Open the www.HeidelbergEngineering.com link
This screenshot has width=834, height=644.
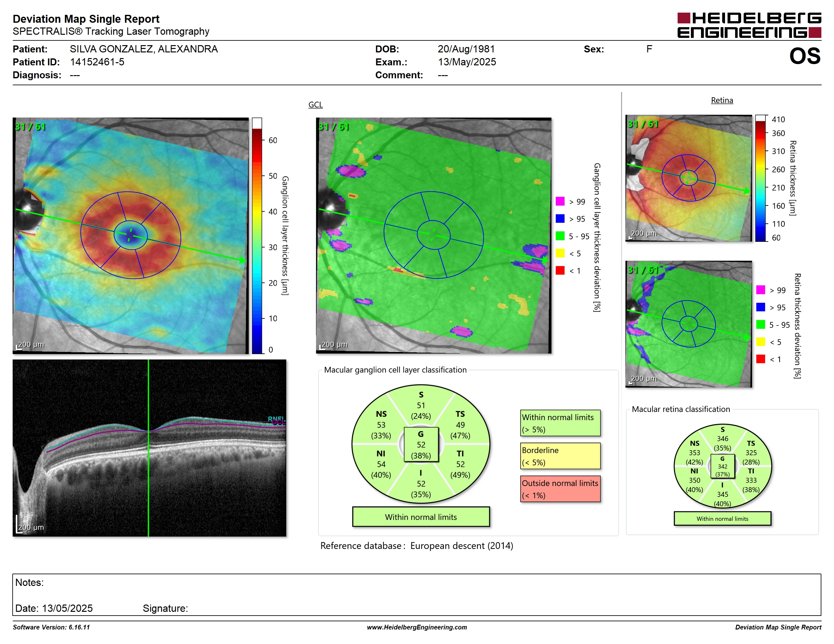(x=417, y=627)
